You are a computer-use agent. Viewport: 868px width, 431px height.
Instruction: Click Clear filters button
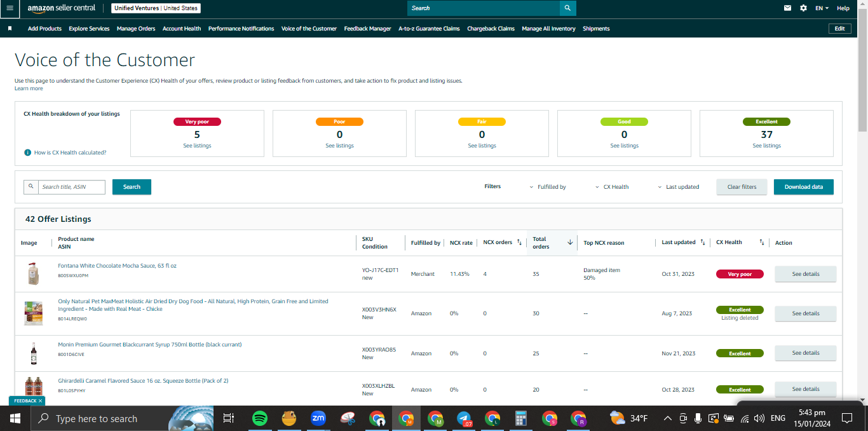(742, 187)
